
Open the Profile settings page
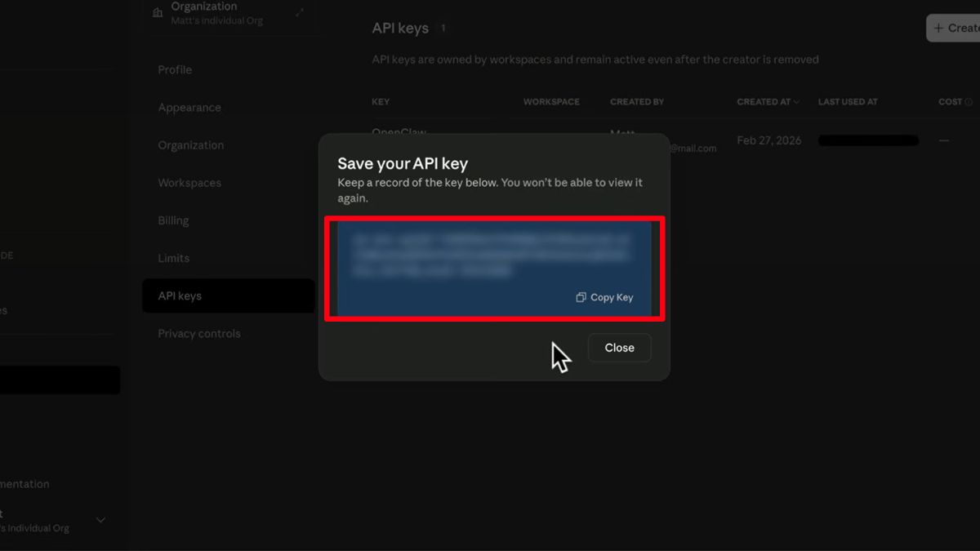point(175,70)
